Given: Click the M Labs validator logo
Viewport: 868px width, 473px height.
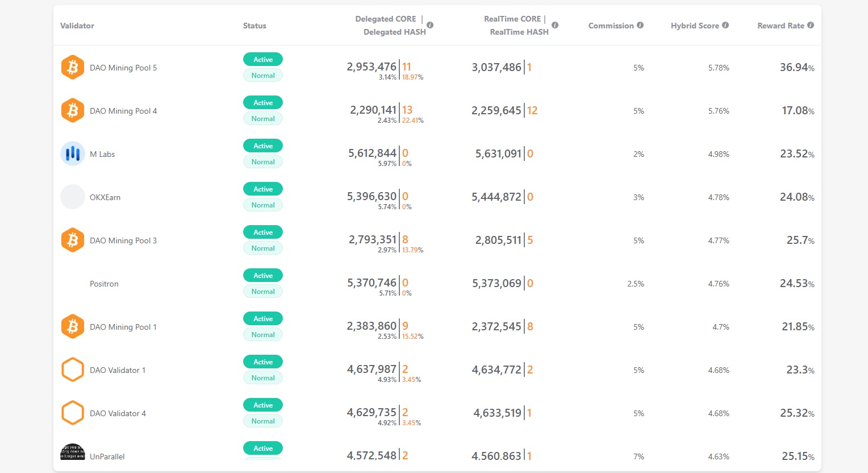Looking at the screenshot, I should 73,153.
